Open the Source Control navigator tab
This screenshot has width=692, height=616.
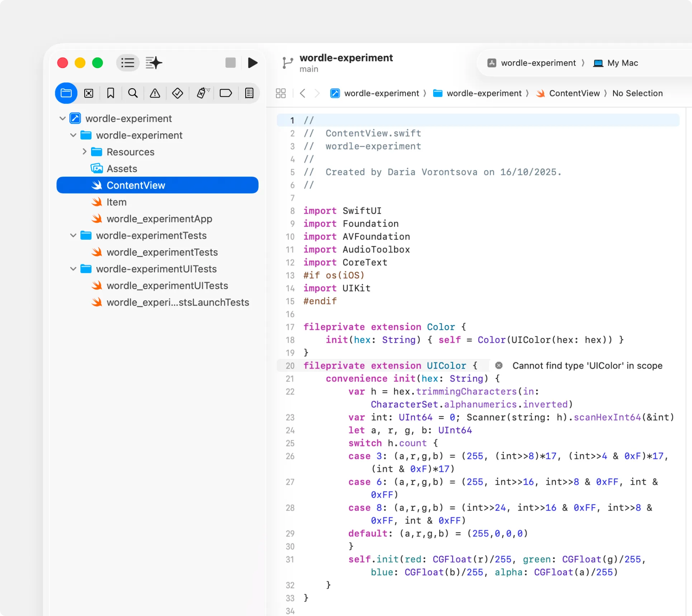pos(89,93)
